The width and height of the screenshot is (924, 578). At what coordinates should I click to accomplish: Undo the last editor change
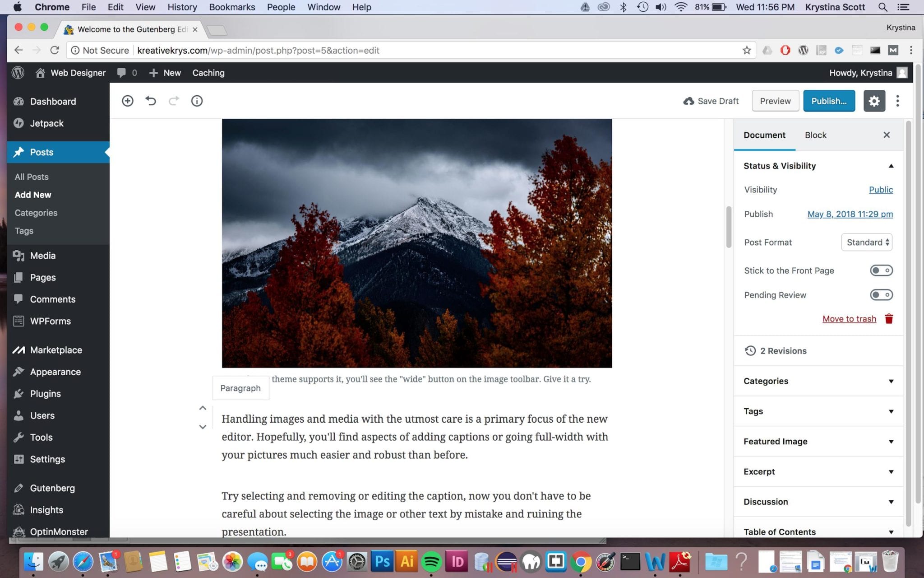(x=151, y=101)
